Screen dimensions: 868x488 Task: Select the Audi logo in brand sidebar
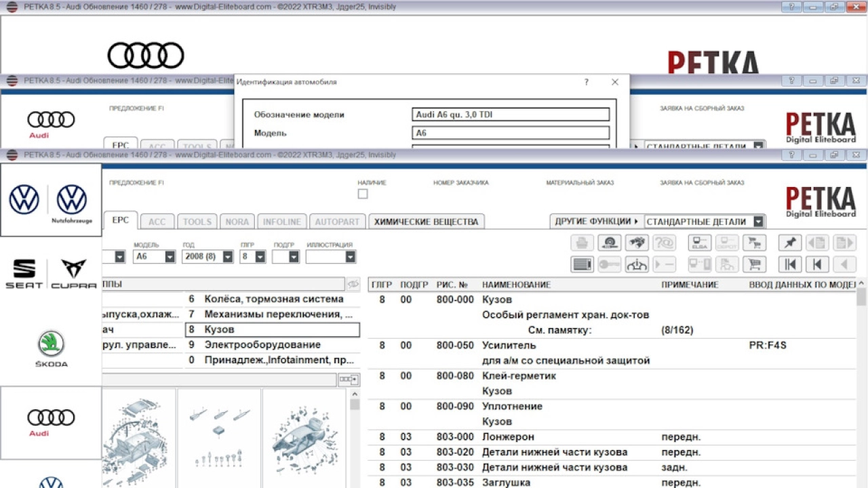51,422
